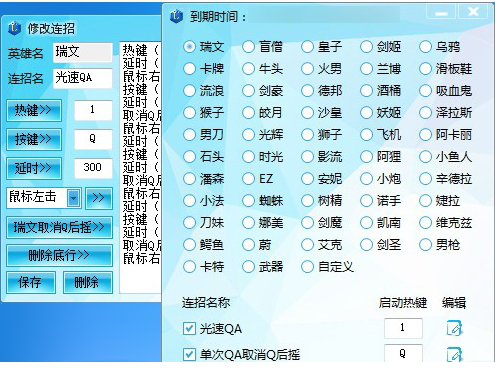Click the 瑞文取消Q后摇>> button

[59, 227]
